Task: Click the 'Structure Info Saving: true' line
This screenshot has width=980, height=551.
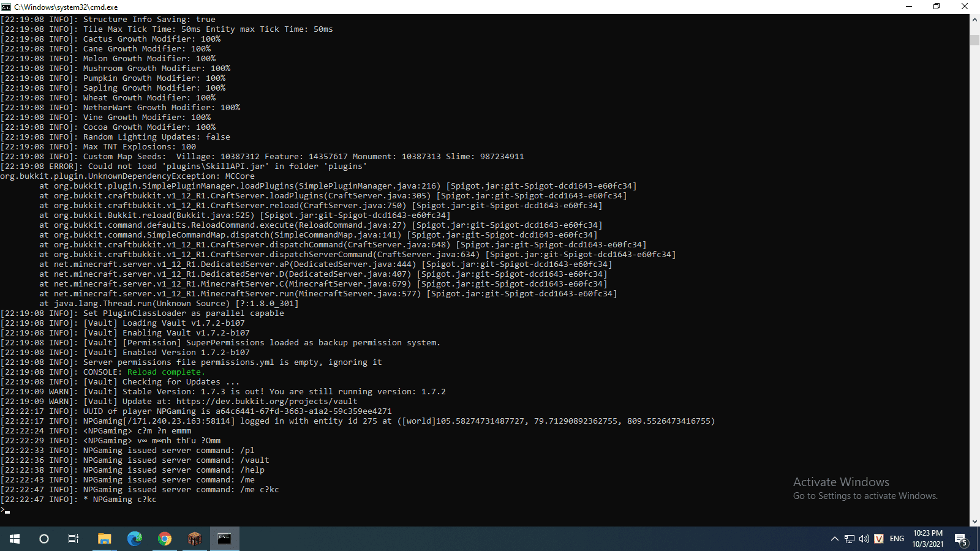Action: point(108,20)
